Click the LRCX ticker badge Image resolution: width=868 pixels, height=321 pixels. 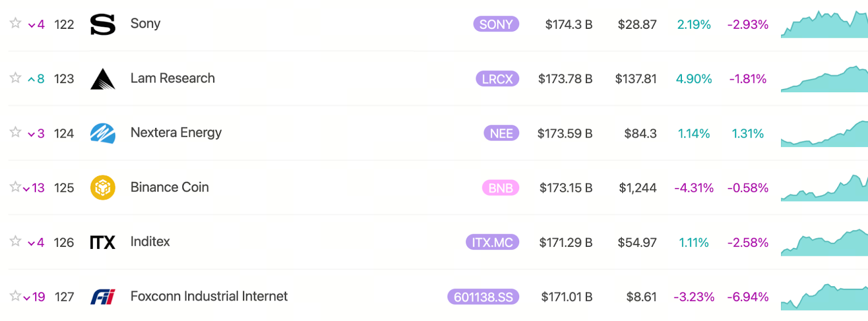pyautogui.click(x=497, y=79)
